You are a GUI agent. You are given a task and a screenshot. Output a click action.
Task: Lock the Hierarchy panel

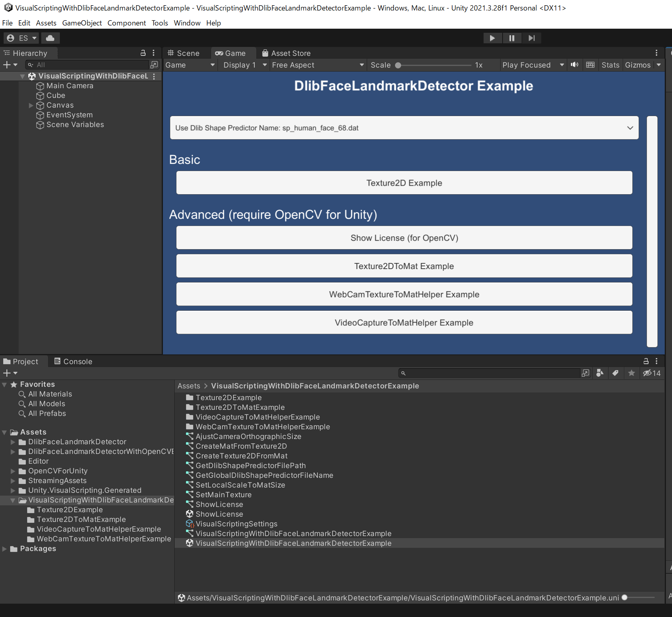pos(143,53)
